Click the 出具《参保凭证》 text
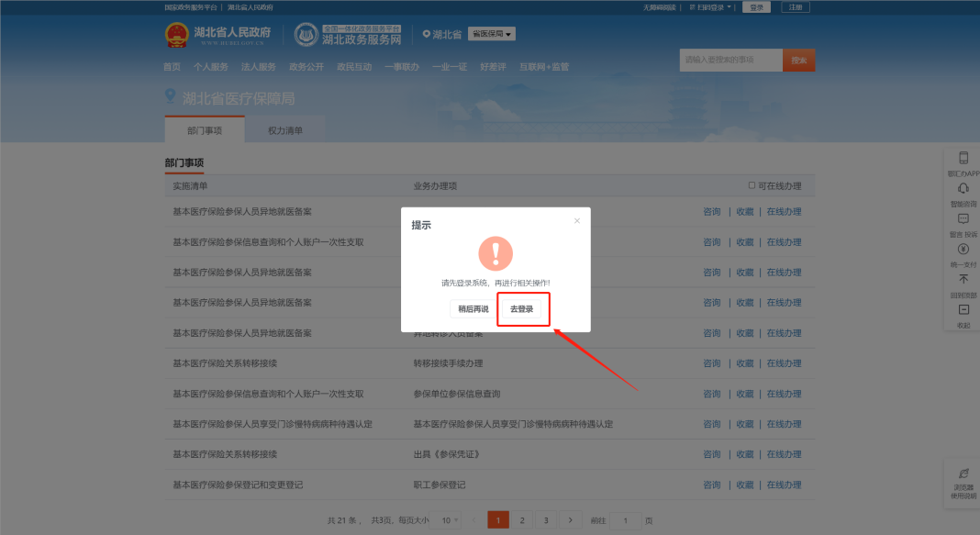 [446, 454]
